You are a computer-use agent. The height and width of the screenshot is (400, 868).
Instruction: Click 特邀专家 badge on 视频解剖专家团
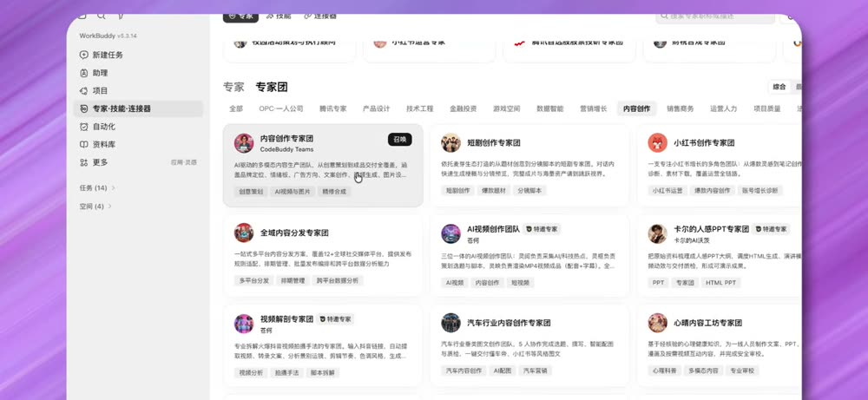[335, 319]
